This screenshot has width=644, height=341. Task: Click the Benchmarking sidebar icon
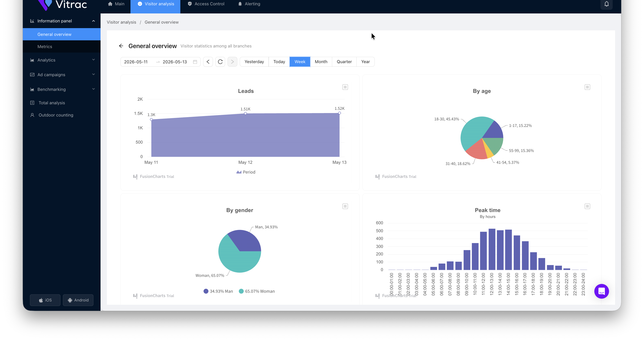tap(32, 89)
